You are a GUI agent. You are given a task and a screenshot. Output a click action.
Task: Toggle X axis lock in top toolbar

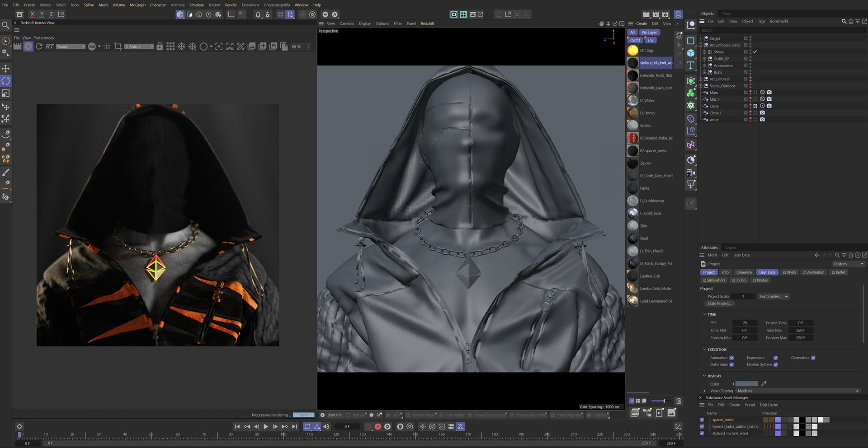(x=32, y=14)
